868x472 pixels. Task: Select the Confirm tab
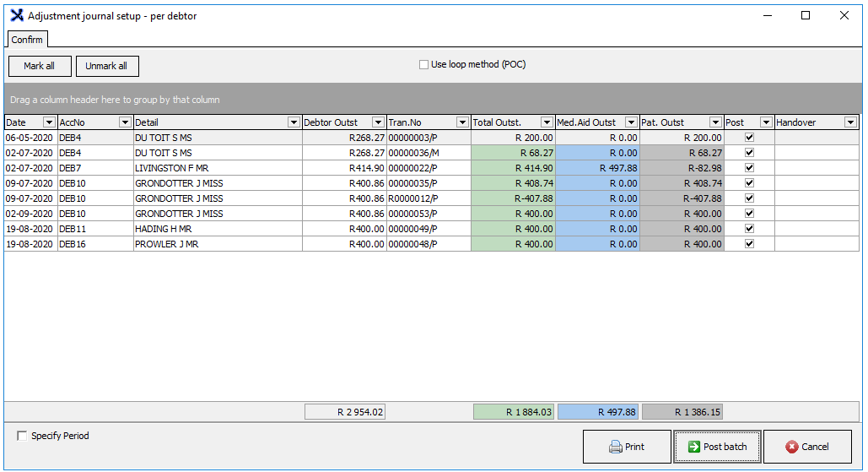(x=27, y=40)
